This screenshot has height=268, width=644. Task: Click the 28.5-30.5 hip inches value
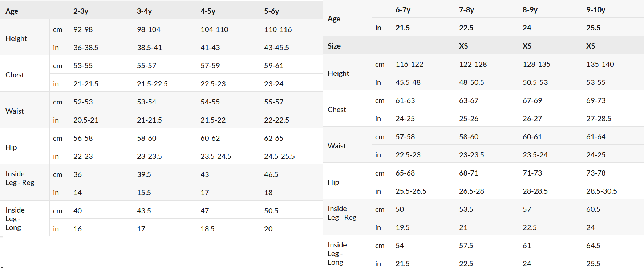click(x=602, y=191)
